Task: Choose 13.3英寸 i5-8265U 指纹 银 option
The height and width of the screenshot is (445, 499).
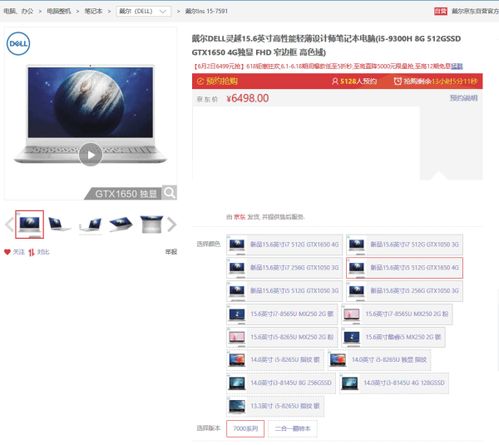Action: tap(275, 406)
